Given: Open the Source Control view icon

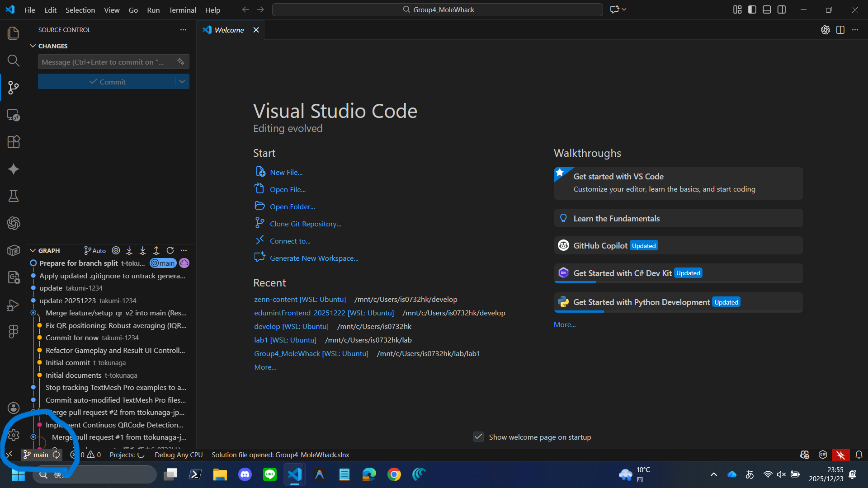Looking at the screenshot, I should (14, 88).
